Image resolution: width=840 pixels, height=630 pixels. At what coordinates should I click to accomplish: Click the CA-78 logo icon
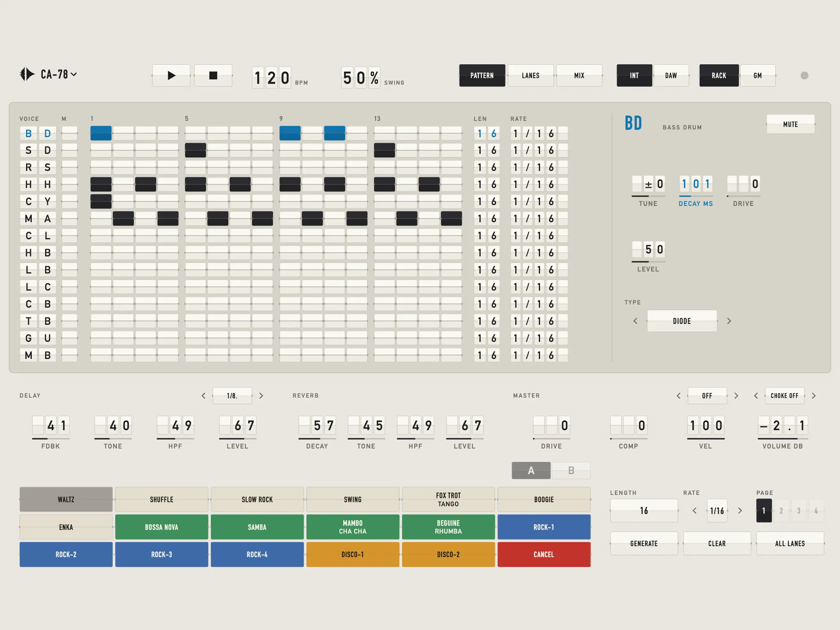(x=27, y=74)
